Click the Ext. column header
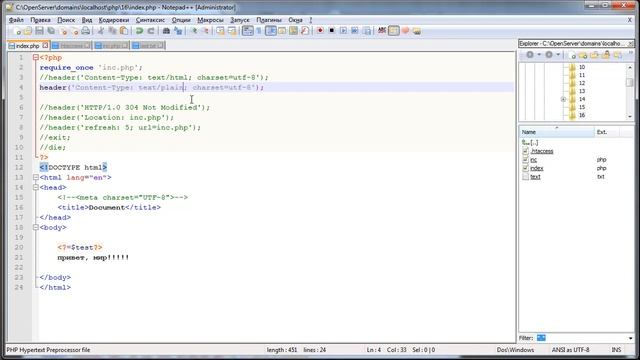 (607, 132)
